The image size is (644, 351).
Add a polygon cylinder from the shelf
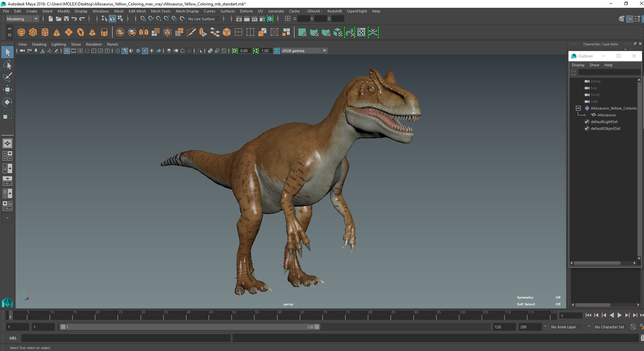tap(45, 32)
